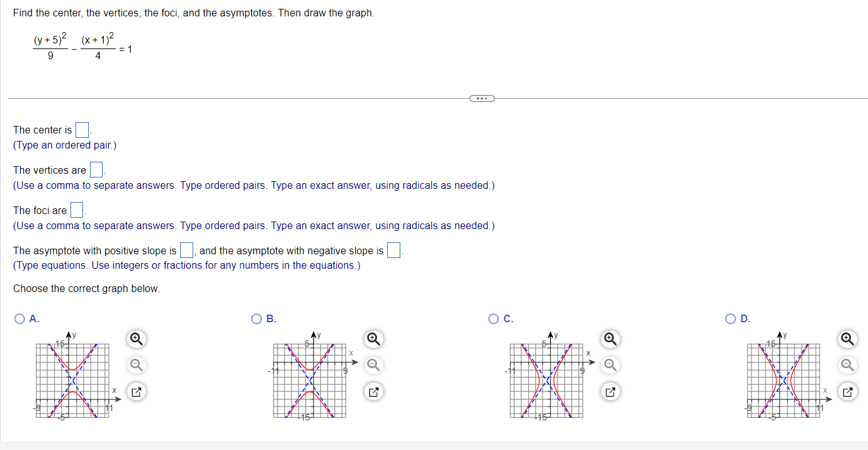Screen dimensions: 868x450
Task: Click the center answer input box
Action: pyautogui.click(x=82, y=129)
